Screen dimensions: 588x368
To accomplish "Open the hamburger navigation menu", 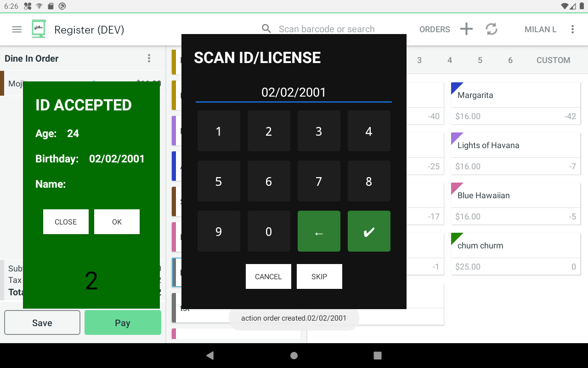I will (17, 29).
